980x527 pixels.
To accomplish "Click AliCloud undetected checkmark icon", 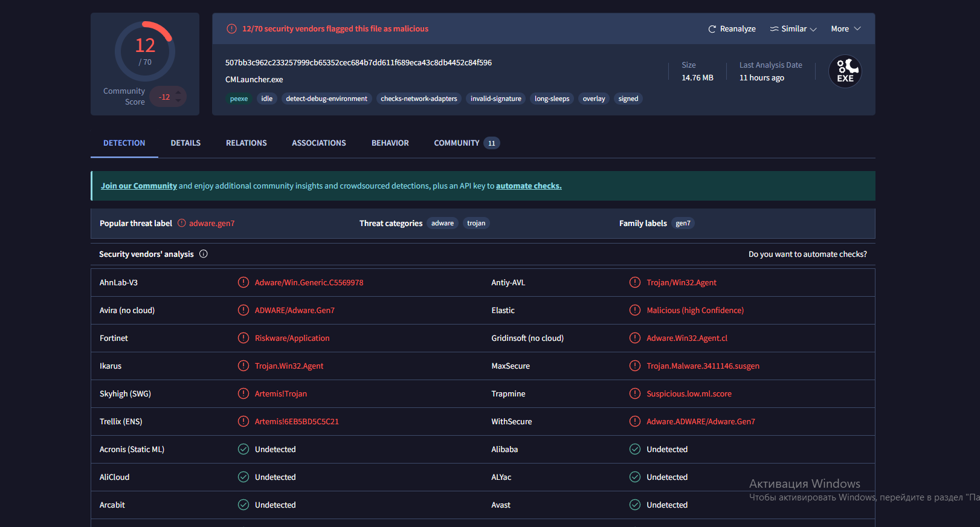I will click(243, 477).
